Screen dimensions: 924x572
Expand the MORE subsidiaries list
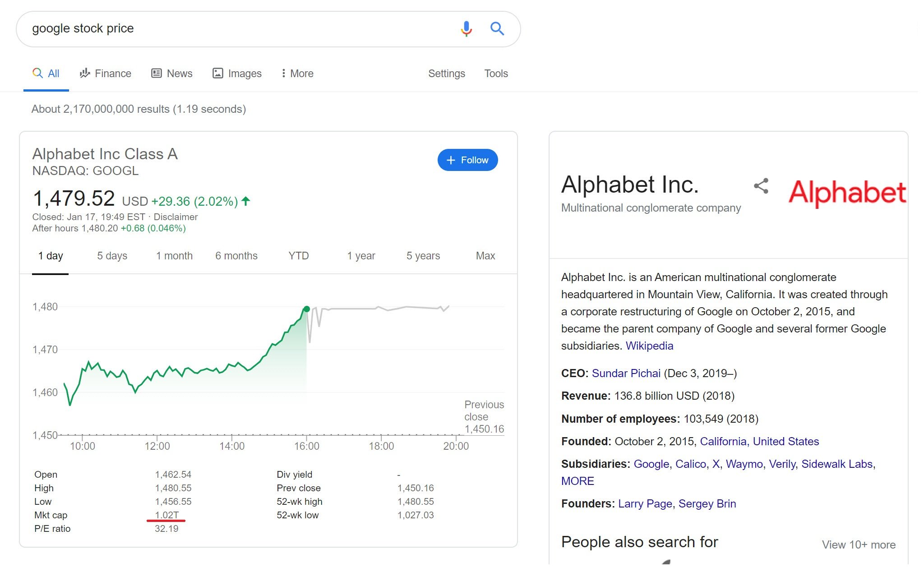pyautogui.click(x=577, y=481)
